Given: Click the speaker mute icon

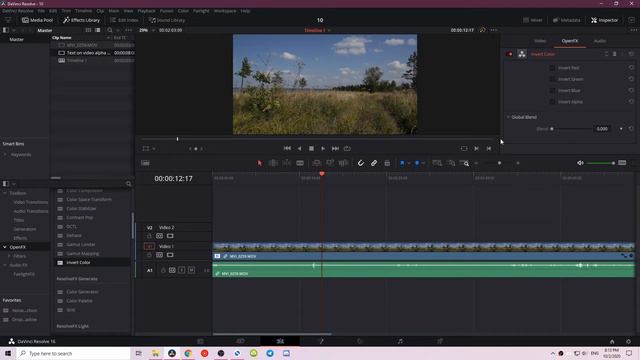Looking at the screenshot, I should pyautogui.click(x=580, y=163).
